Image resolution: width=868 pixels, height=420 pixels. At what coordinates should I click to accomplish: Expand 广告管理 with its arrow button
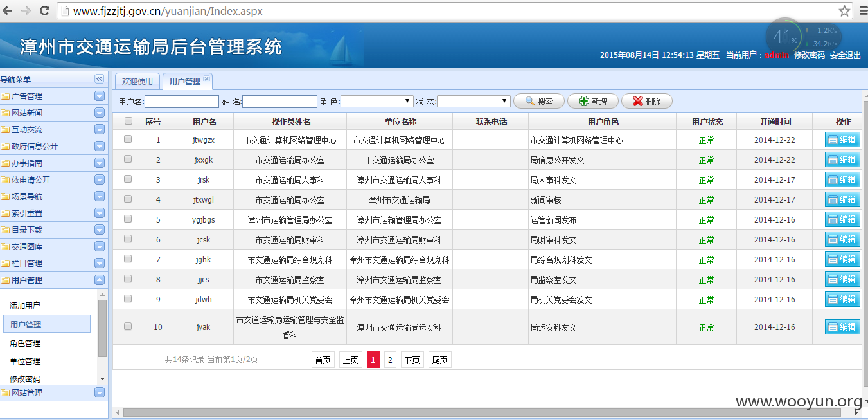tap(100, 96)
